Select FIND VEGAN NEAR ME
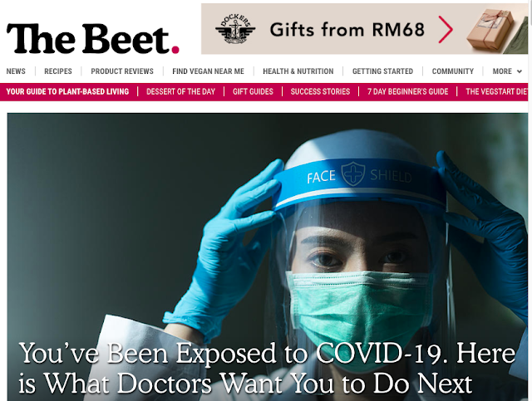The width and height of the screenshot is (532, 401). (x=208, y=71)
